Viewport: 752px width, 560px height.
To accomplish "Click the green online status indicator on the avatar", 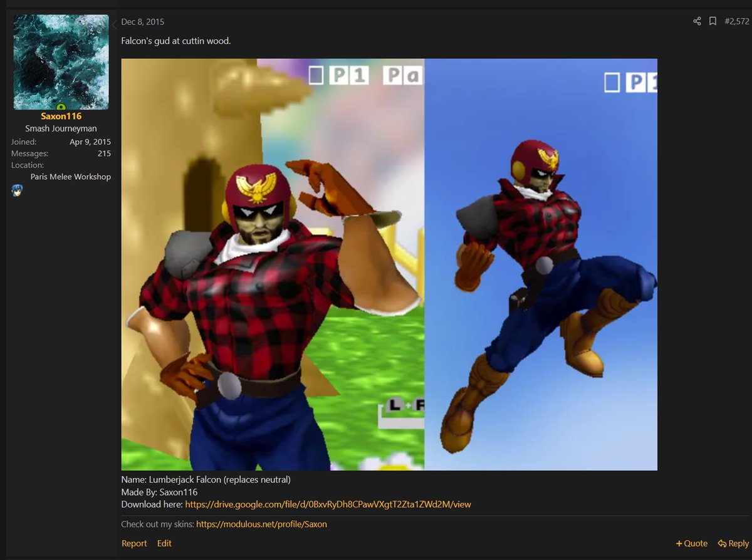I will click(x=61, y=108).
